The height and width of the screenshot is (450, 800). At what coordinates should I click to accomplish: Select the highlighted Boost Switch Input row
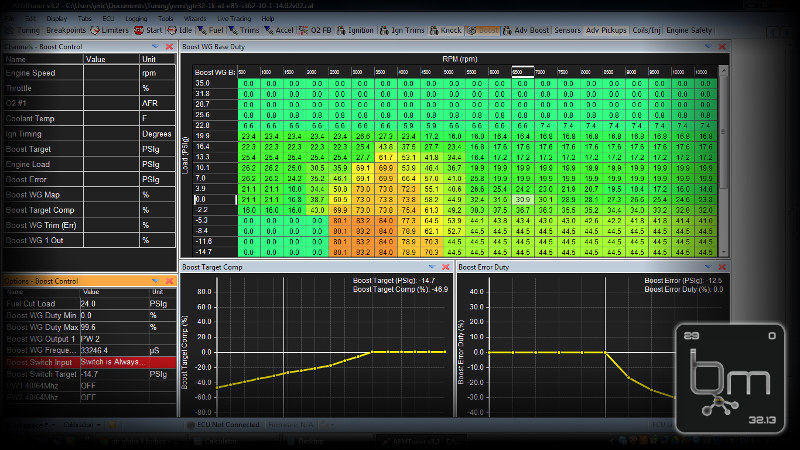click(x=90, y=362)
